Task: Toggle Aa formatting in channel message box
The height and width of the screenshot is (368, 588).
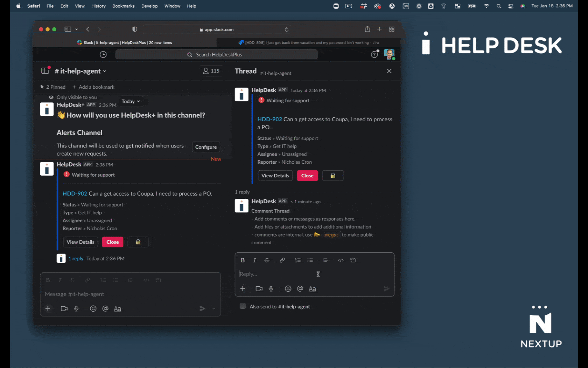Action: (117, 309)
